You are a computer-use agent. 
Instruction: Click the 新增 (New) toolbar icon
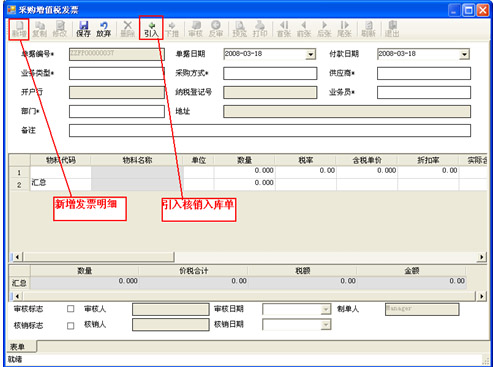[19, 29]
